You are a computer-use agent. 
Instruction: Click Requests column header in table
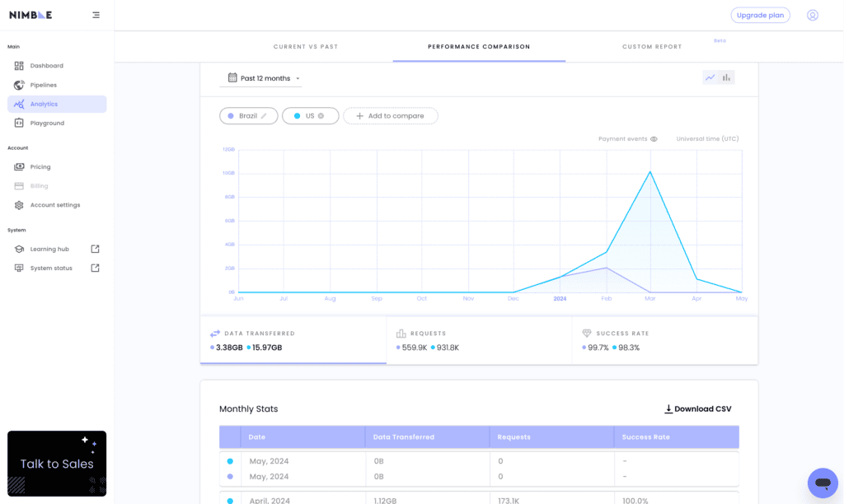point(551,437)
